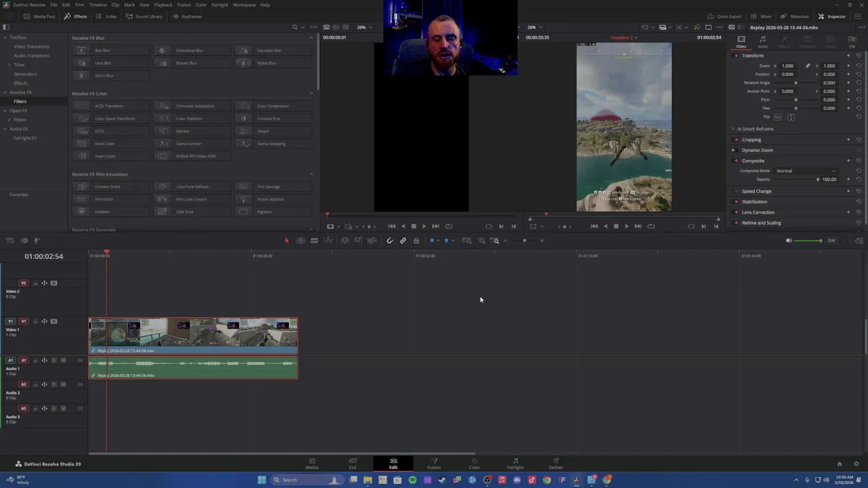The height and width of the screenshot is (488, 868).
Task: Toggle linked selection chain icon
Action: [x=403, y=241]
